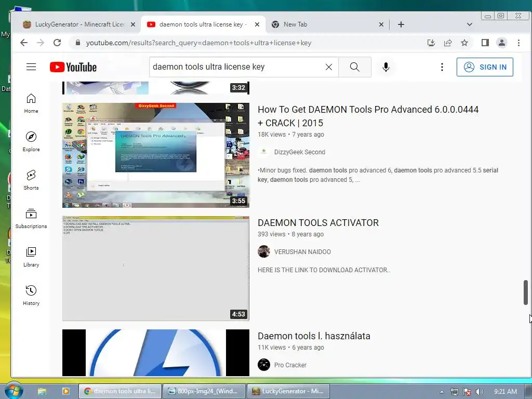Go back with the browser back arrow
The width and height of the screenshot is (532, 399).
pyautogui.click(x=24, y=43)
